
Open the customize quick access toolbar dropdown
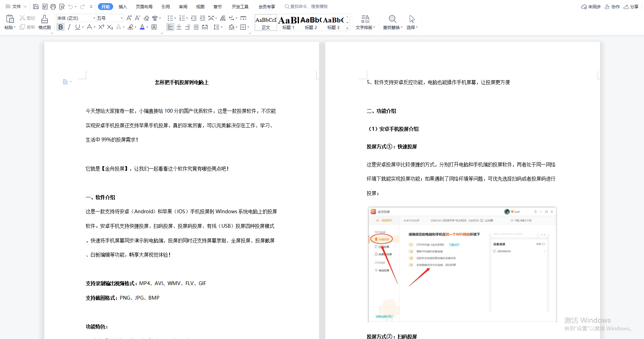pos(91,7)
